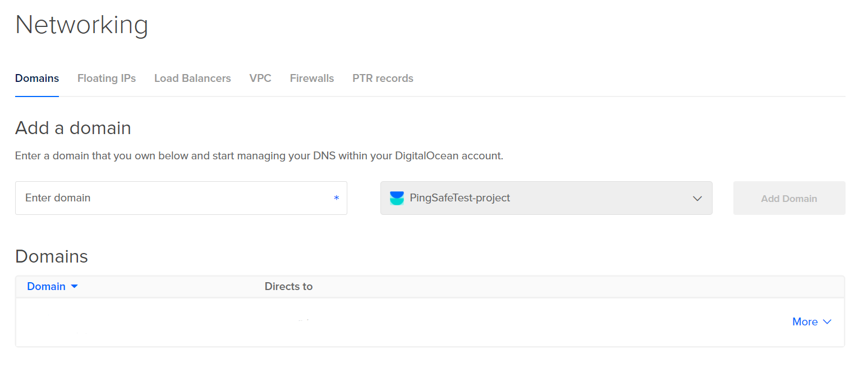Expand the project selector chevron arrow
This screenshot has width=868, height=377.
[697, 198]
